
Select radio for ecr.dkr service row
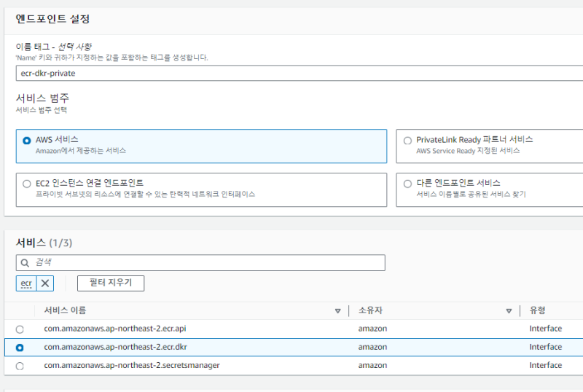[x=20, y=348]
